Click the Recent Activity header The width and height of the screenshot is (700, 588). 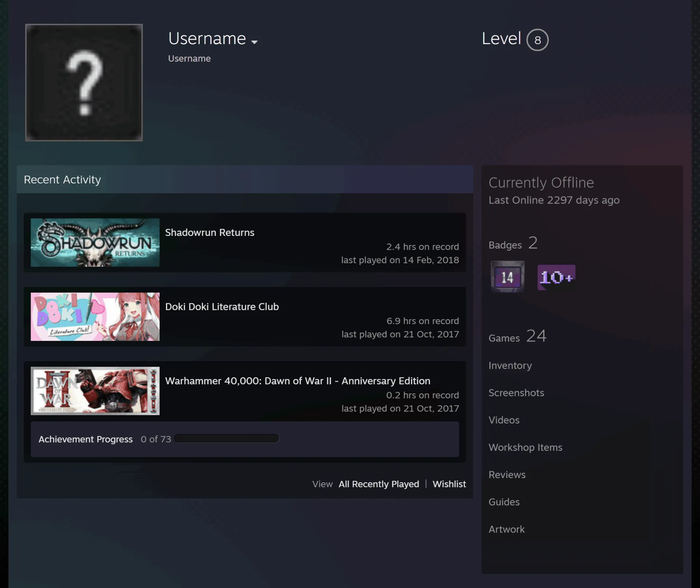[x=62, y=180]
